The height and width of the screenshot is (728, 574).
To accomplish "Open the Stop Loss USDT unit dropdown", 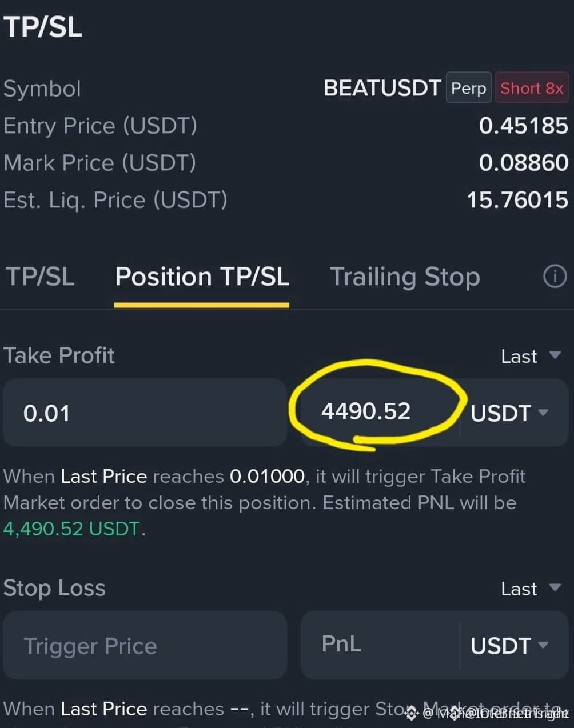I will pos(509,646).
